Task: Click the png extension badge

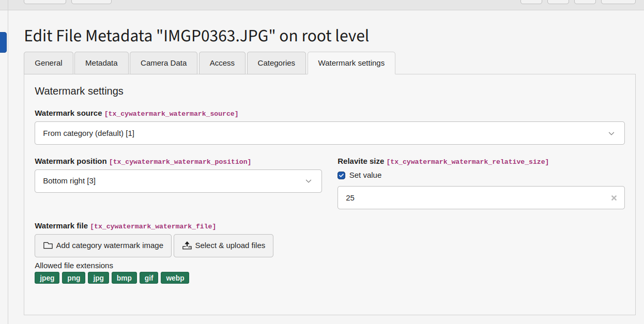Action: (74, 278)
